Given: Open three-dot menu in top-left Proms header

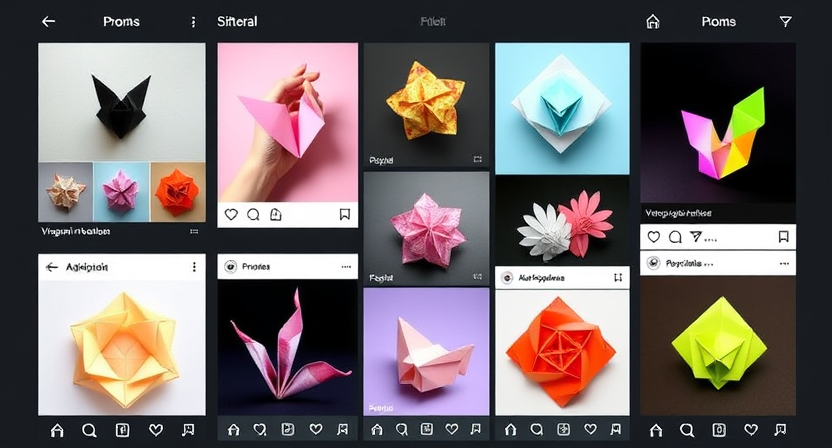Looking at the screenshot, I should (x=193, y=21).
